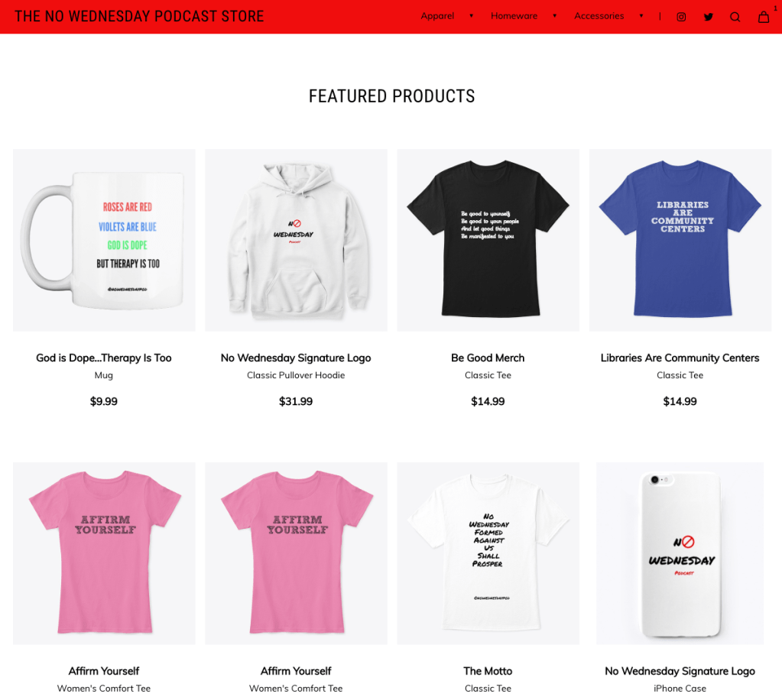Open God is Dope...Therapy Is Too title link
Screen dimensions: 782x700
click(104, 358)
